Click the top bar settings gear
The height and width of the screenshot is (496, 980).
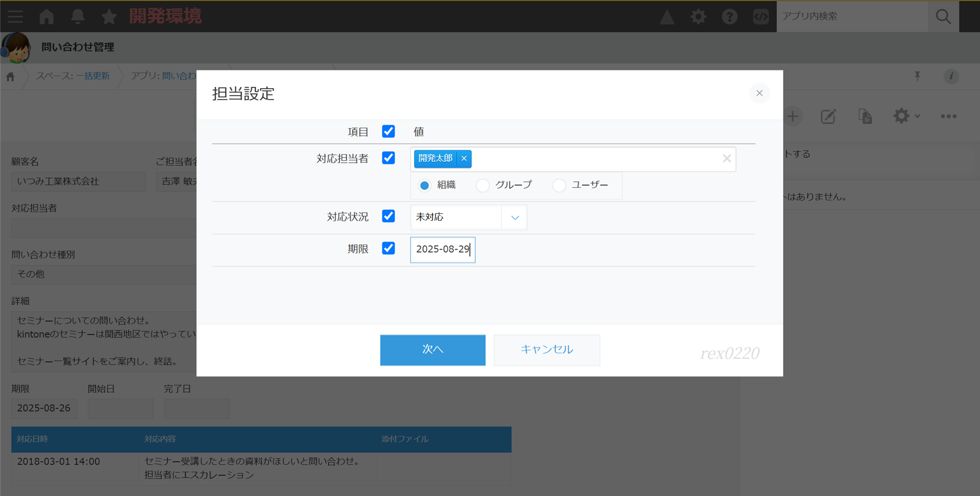[x=698, y=16]
